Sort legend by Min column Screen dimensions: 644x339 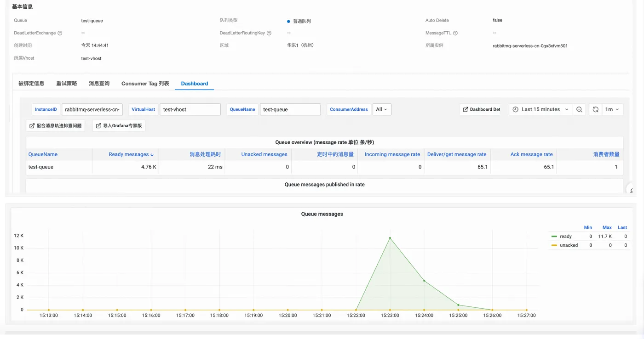pos(588,227)
